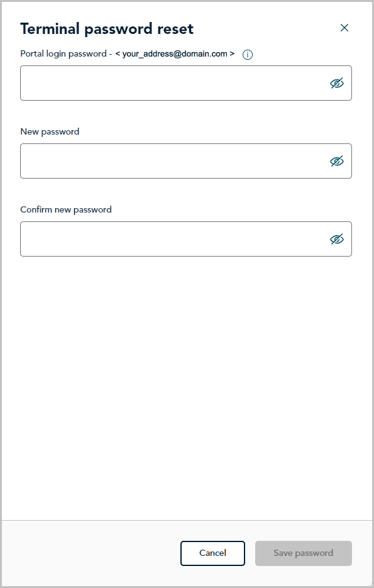The width and height of the screenshot is (374, 588).
Task: Click the "New password" field label
Action: coord(50,132)
